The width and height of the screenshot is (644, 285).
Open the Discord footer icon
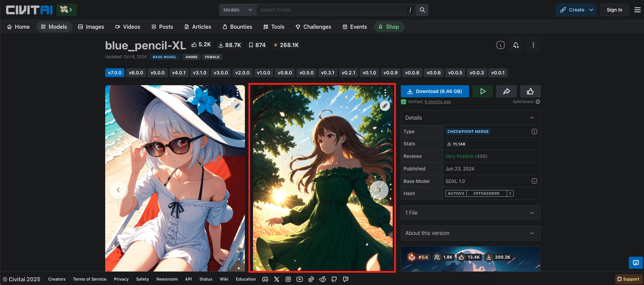click(x=265, y=279)
